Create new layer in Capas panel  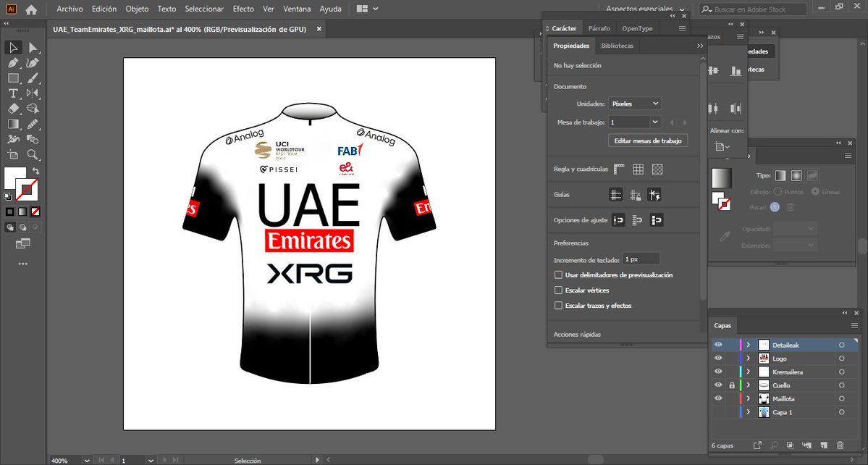[824, 445]
